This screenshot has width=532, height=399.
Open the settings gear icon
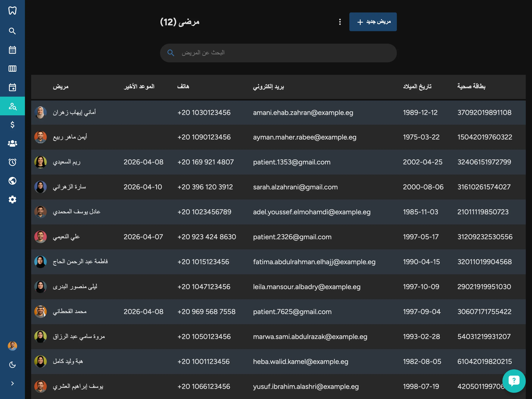pyautogui.click(x=12, y=199)
